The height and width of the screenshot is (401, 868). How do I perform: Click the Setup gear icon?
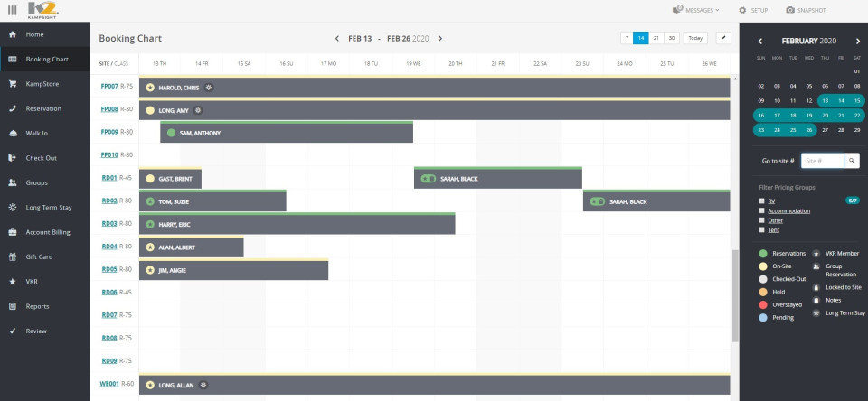pos(743,10)
